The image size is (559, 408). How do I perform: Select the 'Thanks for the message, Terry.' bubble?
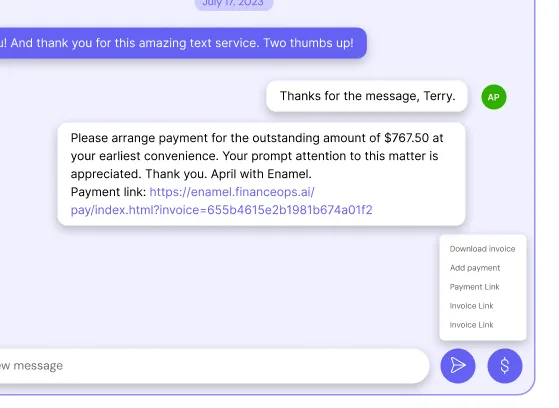[x=367, y=96]
